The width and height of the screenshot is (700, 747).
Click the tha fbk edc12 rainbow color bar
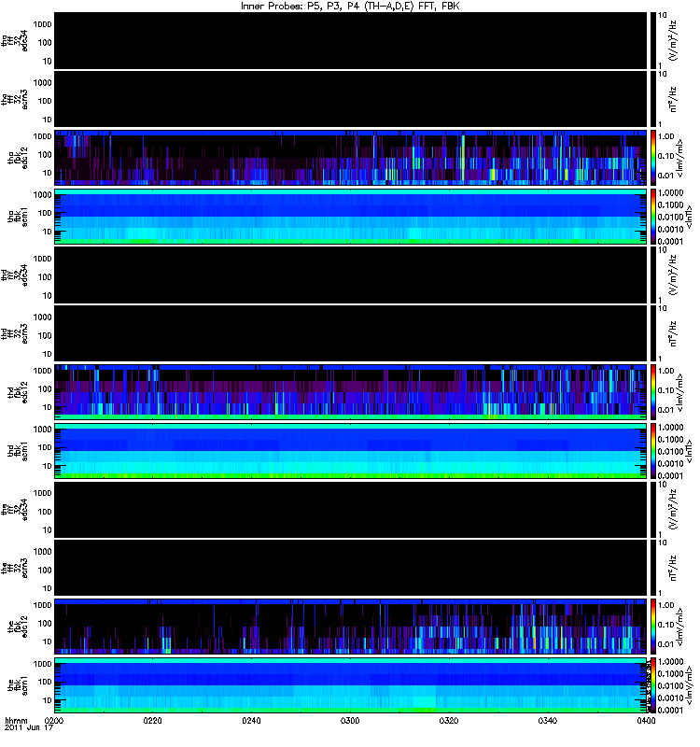tap(653, 158)
